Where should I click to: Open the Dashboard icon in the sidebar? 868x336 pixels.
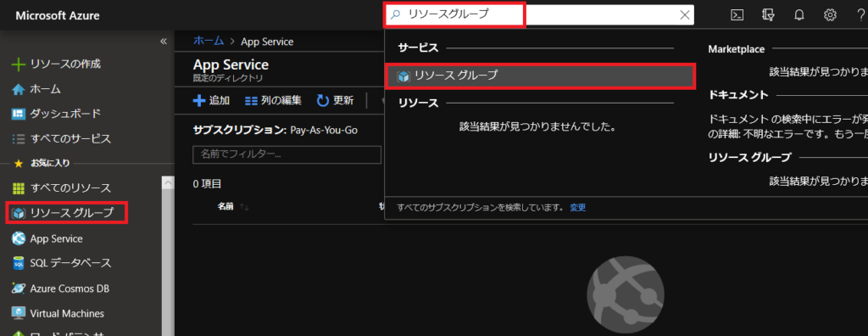[19, 114]
